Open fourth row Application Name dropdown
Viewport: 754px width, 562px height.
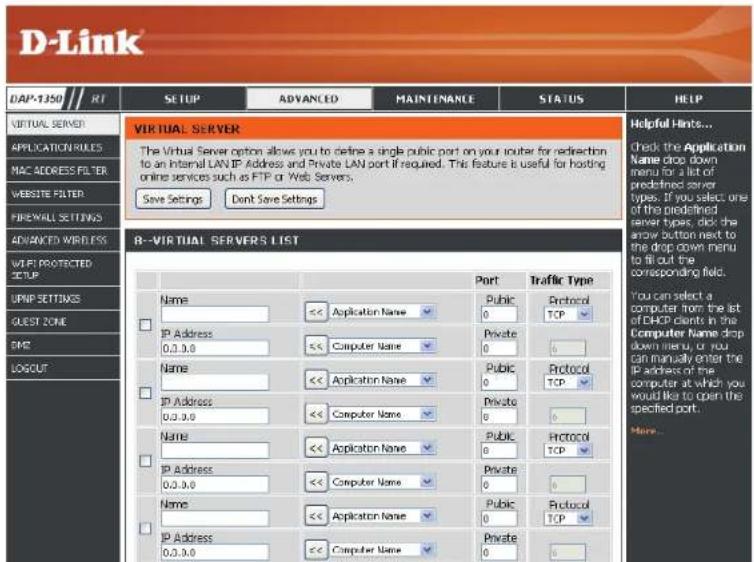tap(382, 516)
